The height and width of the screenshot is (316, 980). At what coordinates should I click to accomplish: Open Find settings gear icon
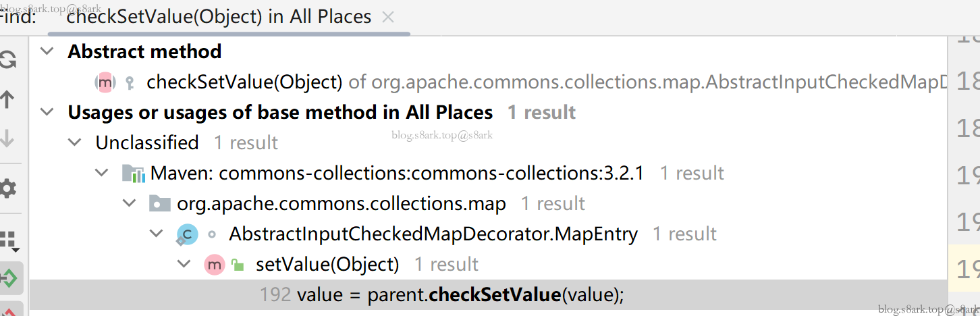tap(7, 188)
